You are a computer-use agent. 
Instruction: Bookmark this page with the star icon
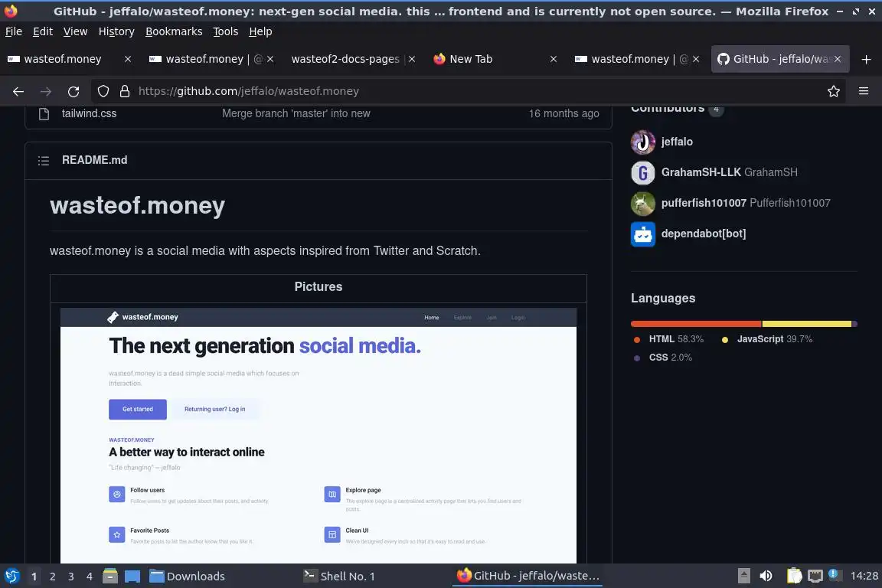834,91
